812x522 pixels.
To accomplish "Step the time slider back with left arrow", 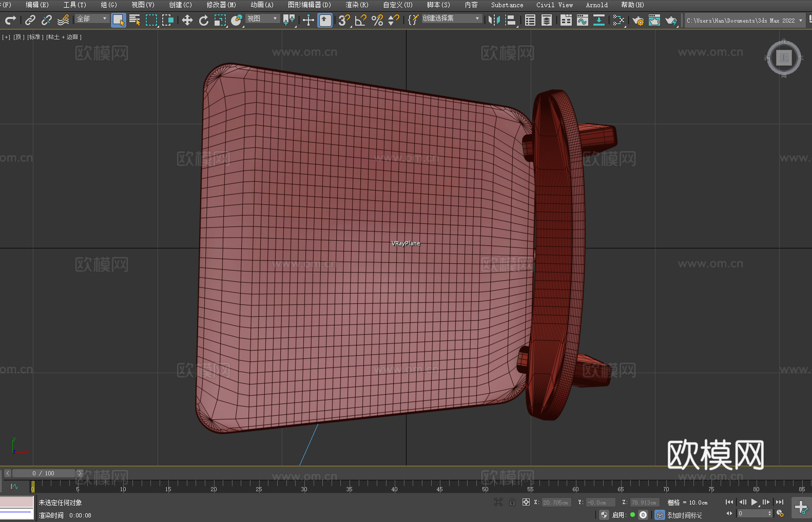I will pyautogui.click(x=8, y=473).
